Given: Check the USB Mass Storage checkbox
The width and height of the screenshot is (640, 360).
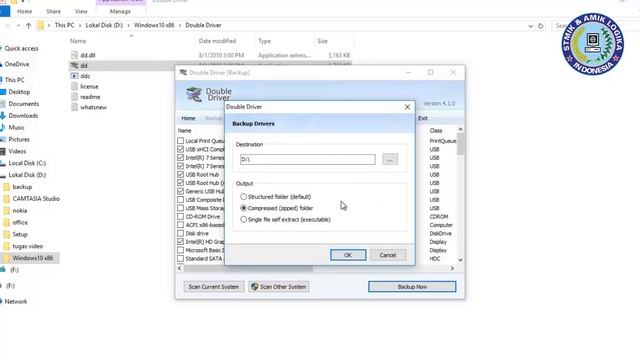Looking at the screenshot, I should [x=180, y=208].
